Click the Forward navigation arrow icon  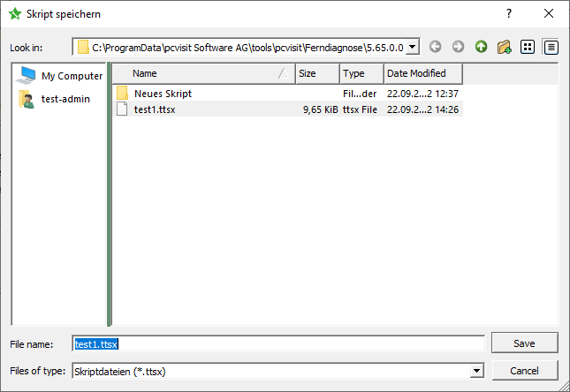click(x=458, y=47)
